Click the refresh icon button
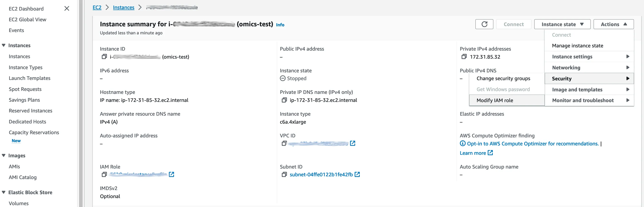 coord(484,24)
